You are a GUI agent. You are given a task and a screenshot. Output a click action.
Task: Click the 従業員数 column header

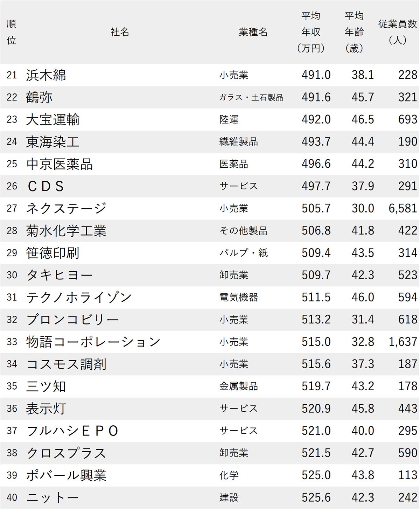397,32
